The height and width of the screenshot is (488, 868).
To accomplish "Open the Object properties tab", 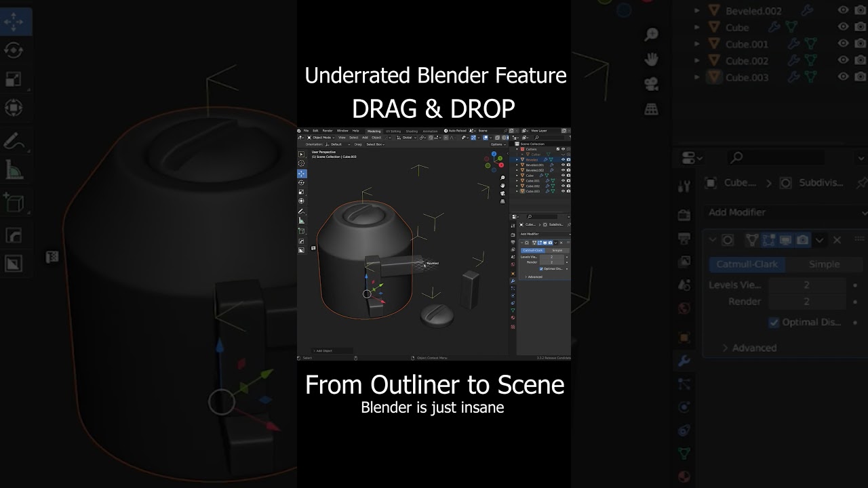I will (x=513, y=274).
